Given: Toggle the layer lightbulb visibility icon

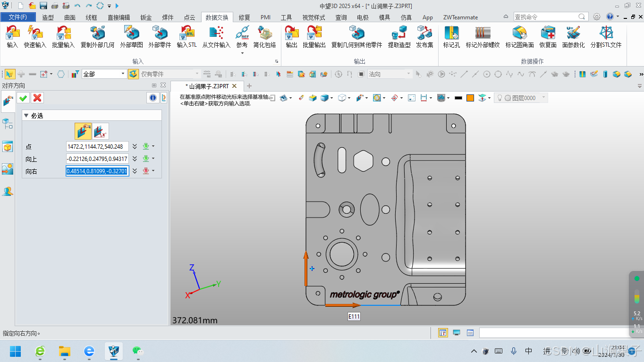Looking at the screenshot, I should point(500,98).
